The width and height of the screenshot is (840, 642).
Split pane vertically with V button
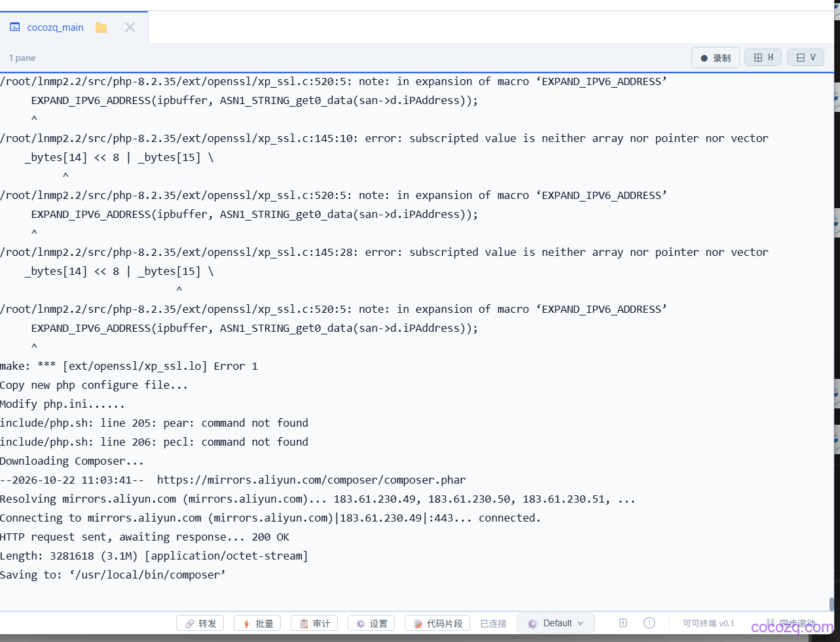(x=806, y=58)
